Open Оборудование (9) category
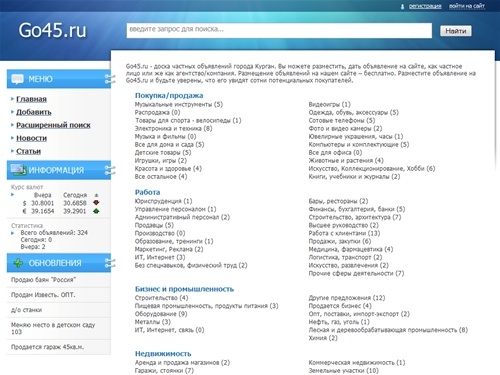 [x=161, y=314]
